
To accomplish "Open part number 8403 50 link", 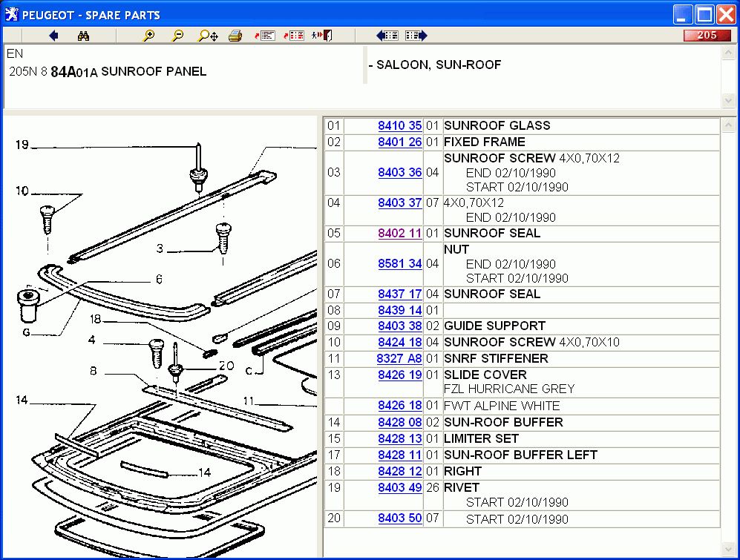I will (x=400, y=518).
